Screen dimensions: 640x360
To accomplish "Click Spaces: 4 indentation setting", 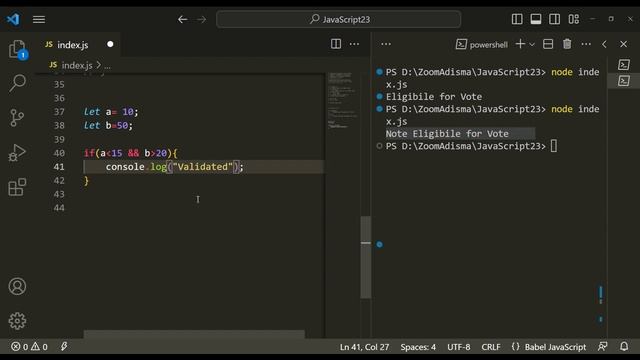I will click(x=418, y=347).
